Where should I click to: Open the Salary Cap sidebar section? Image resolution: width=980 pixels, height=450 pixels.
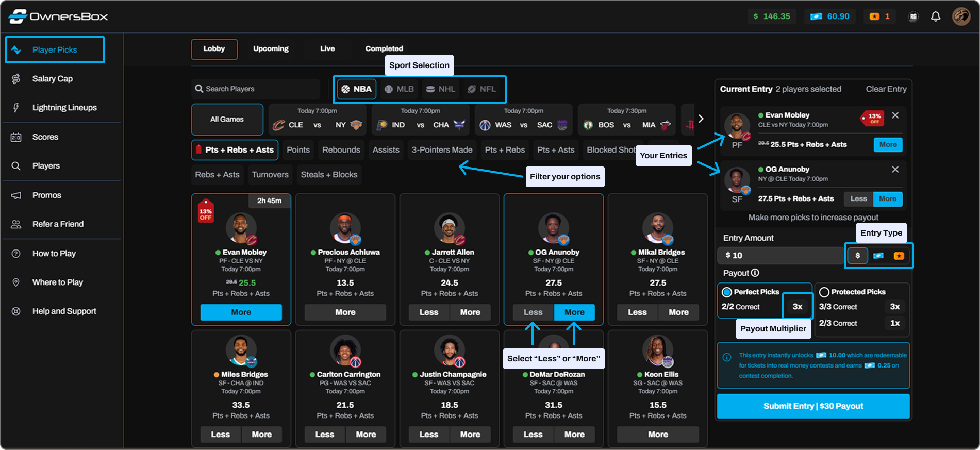52,79
